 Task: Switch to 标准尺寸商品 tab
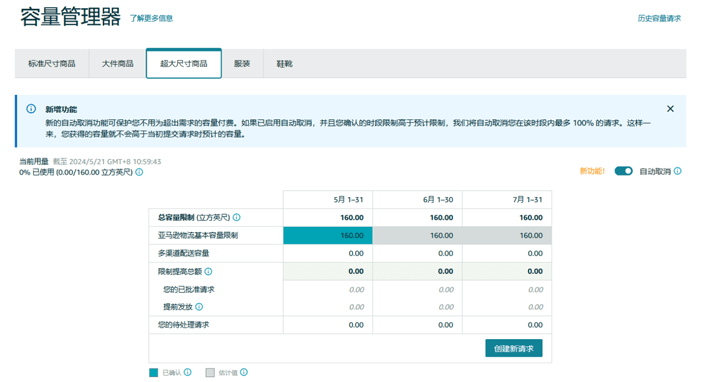click(52, 64)
